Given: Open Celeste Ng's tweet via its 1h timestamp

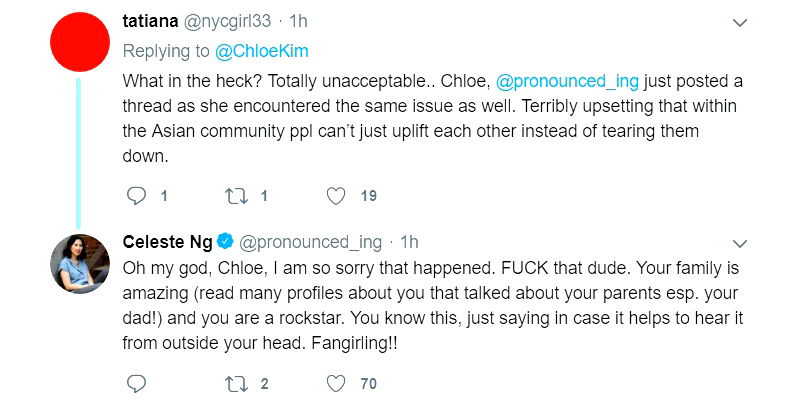Looking at the screenshot, I should 409,241.
